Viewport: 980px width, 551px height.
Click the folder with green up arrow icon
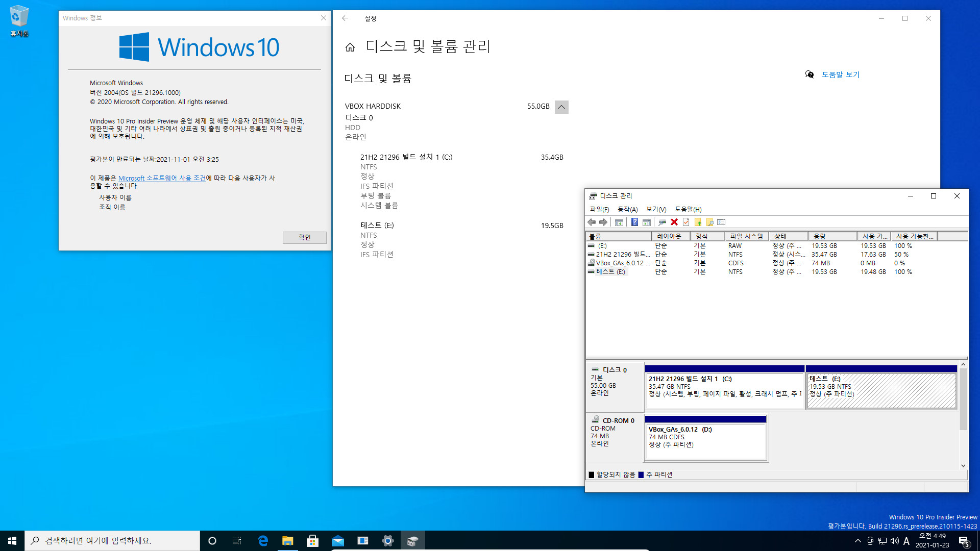click(x=698, y=222)
